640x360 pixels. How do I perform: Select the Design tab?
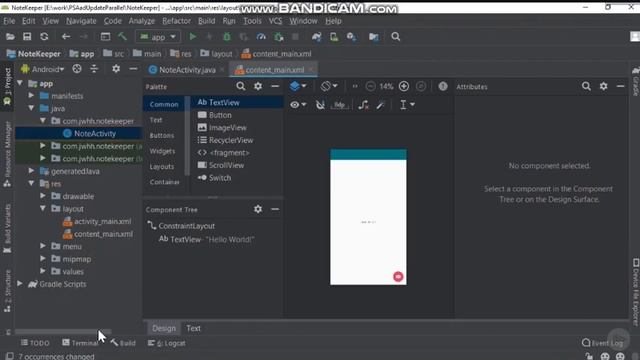click(164, 328)
